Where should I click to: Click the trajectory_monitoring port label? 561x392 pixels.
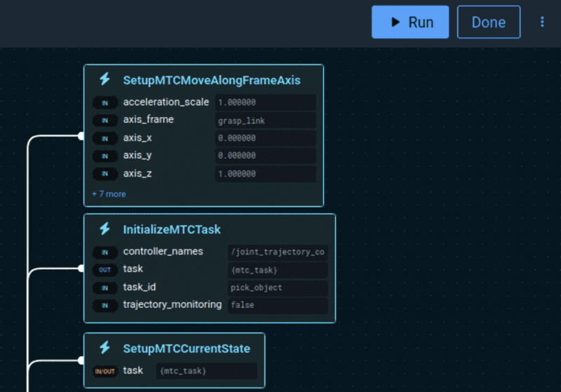[173, 304]
